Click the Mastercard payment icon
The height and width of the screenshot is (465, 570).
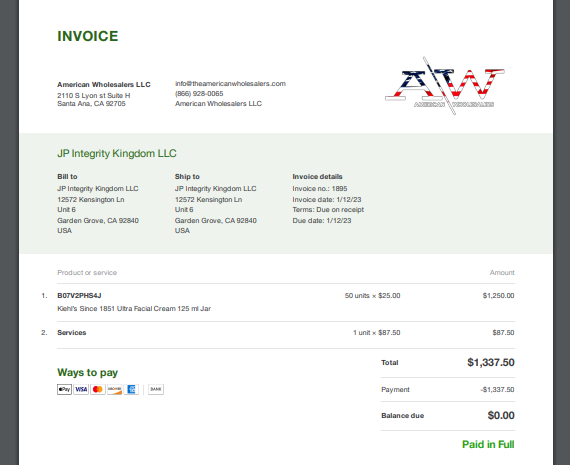(x=98, y=389)
